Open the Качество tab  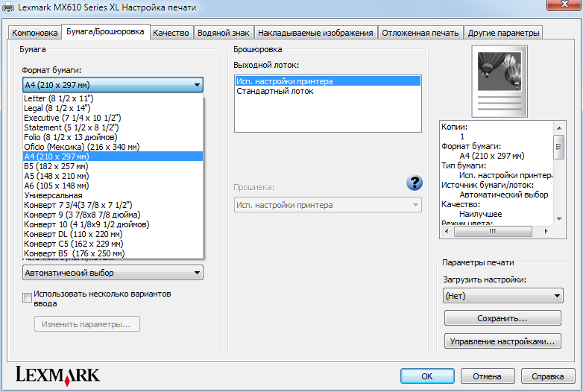tap(171, 33)
